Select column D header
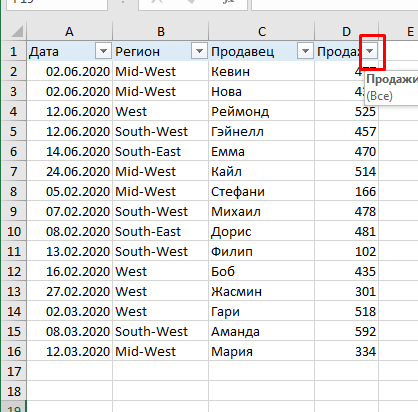This screenshot has height=412, width=418. 346,32
